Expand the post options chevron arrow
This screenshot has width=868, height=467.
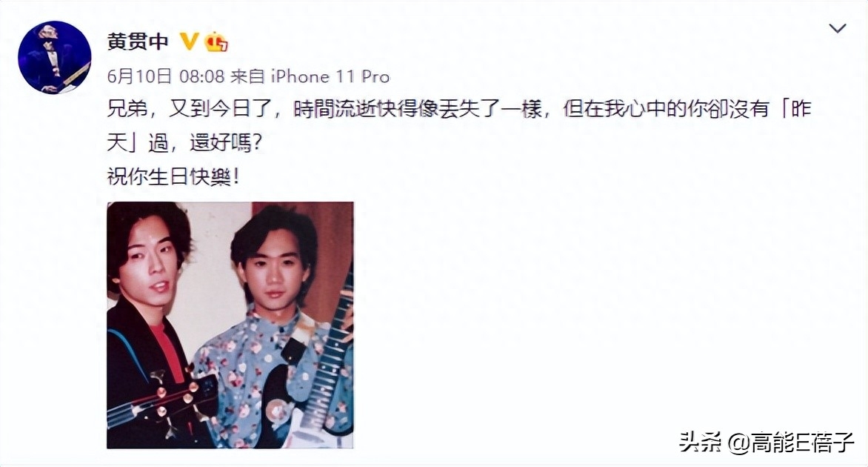[x=837, y=28]
